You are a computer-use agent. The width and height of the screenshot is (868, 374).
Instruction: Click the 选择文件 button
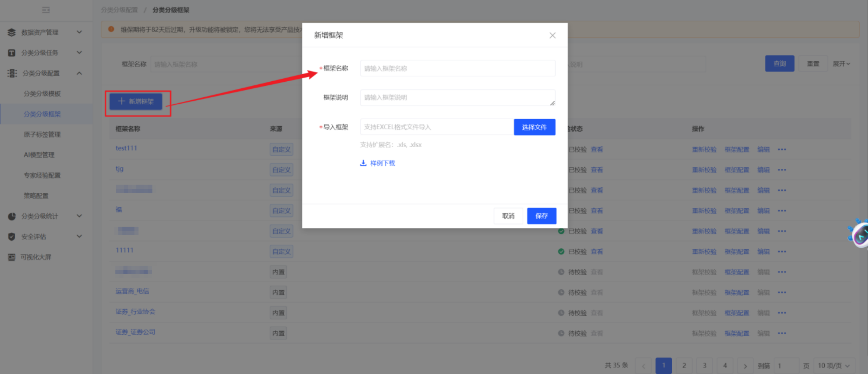(x=535, y=127)
